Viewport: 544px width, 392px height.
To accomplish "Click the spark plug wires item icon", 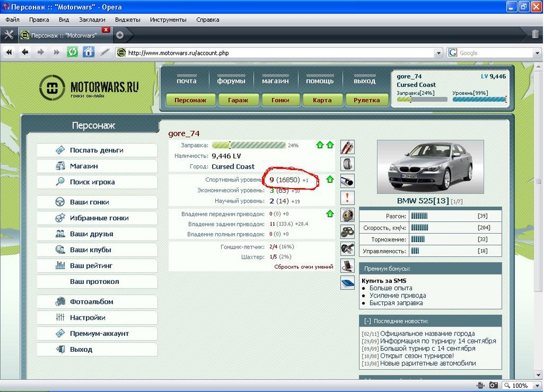I will (x=347, y=147).
